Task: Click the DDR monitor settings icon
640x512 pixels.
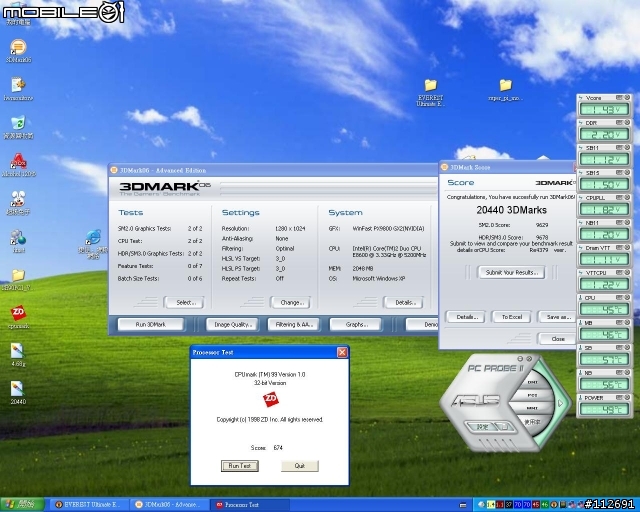Action: [619, 122]
